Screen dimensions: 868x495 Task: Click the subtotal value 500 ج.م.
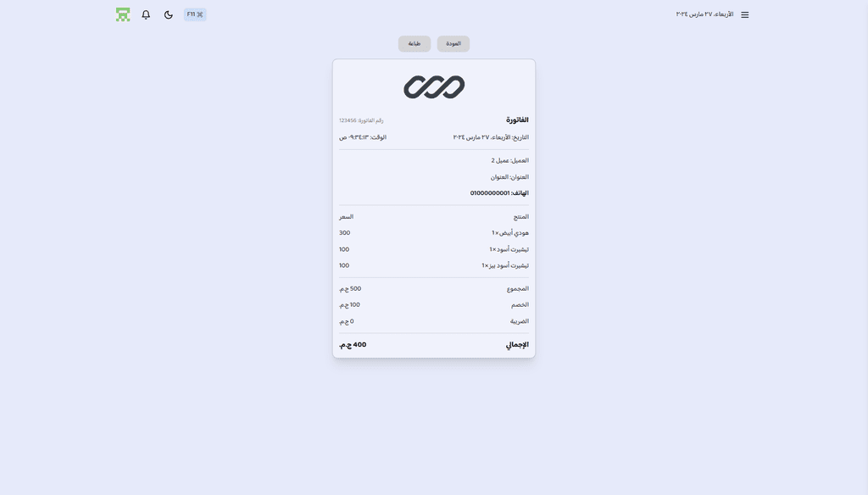pos(350,289)
